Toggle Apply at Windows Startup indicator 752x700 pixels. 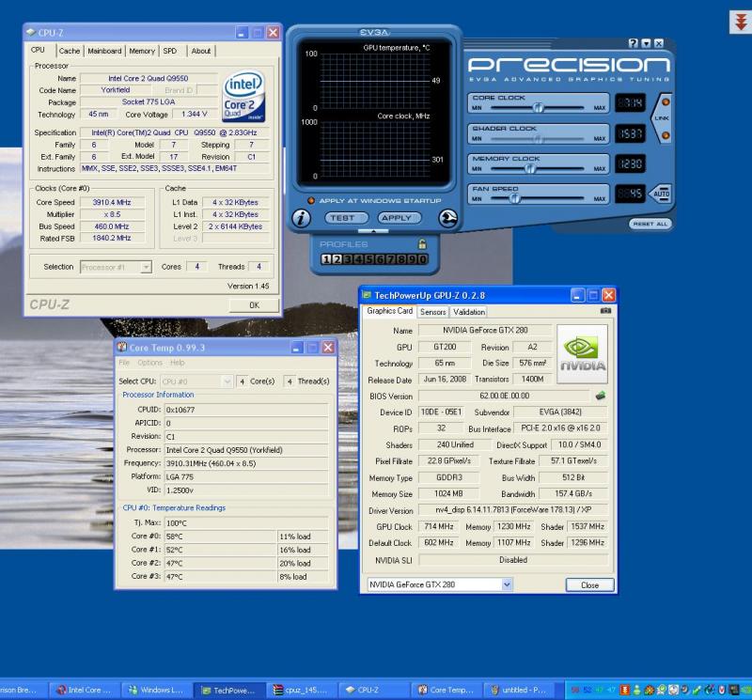point(311,200)
